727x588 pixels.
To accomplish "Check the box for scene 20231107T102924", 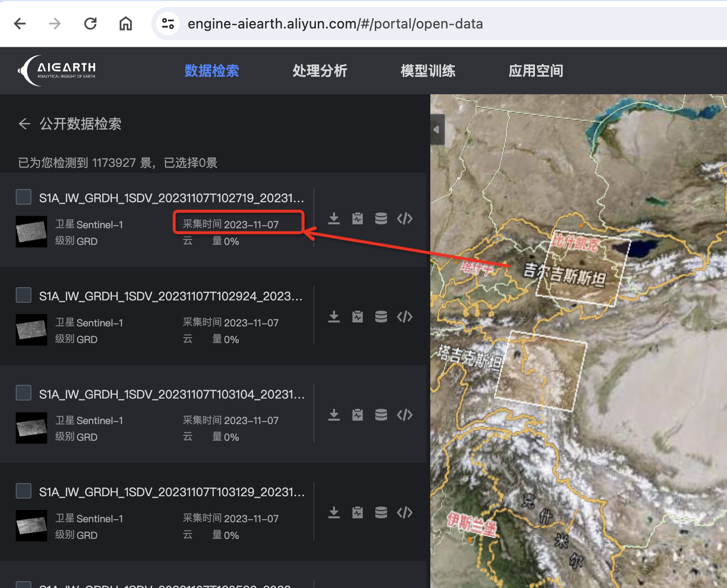I will (x=24, y=295).
